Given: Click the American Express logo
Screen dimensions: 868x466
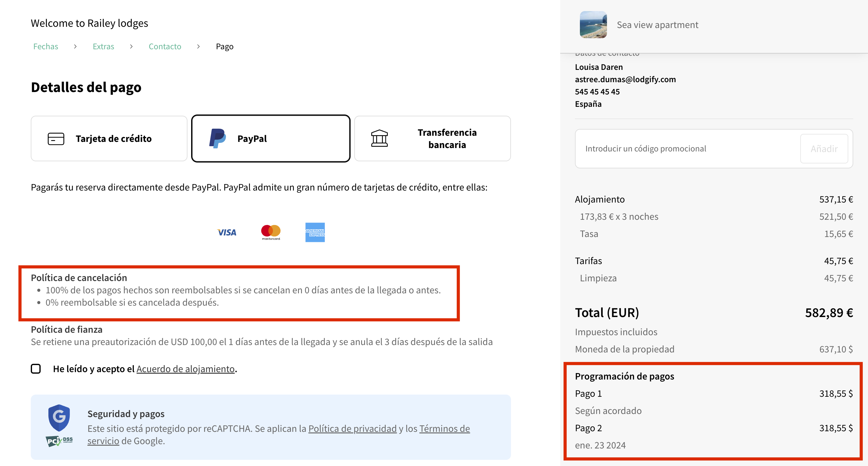Looking at the screenshot, I should coord(315,232).
